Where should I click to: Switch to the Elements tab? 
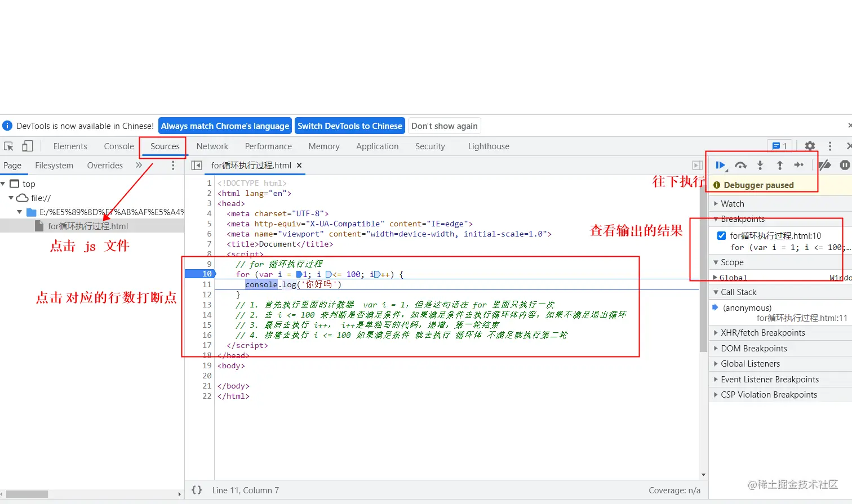tap(70, 146)
